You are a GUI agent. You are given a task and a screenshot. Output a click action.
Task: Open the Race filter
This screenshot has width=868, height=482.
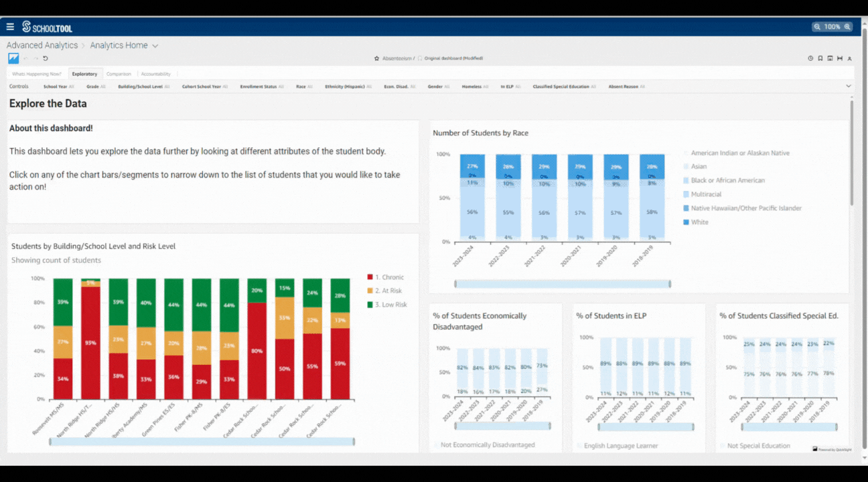tap(305, 86)
